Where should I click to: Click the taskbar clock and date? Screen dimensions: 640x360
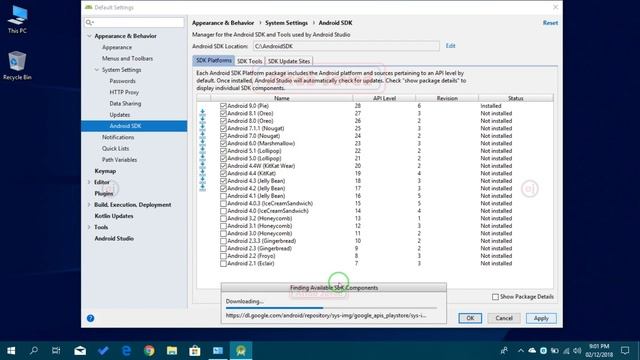click(599, 350)
